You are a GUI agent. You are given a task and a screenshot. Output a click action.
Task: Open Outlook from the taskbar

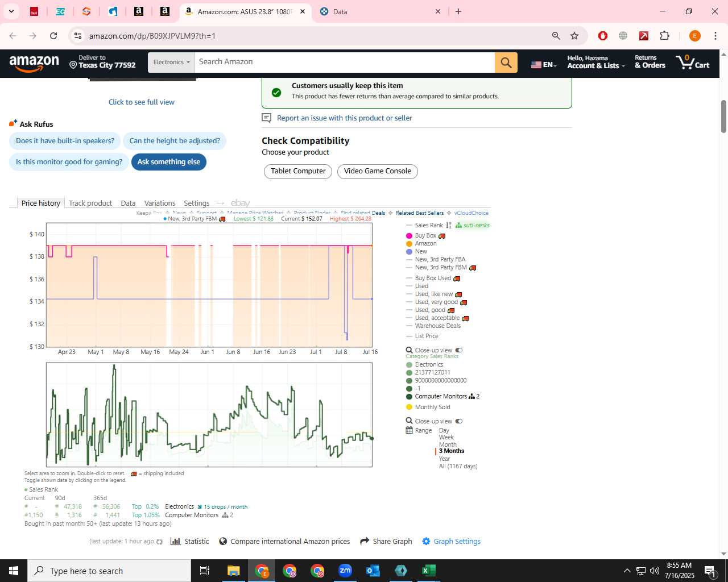tap(373, 571)
